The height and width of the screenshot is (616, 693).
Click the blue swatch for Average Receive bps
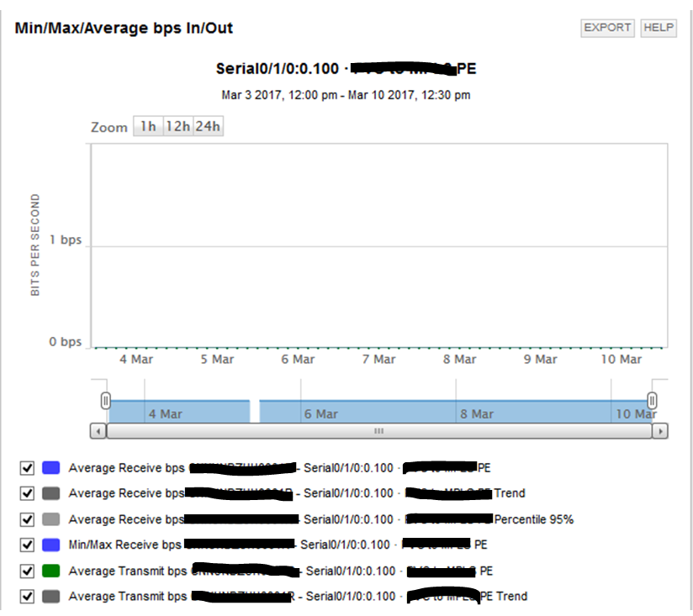point(53,467)
